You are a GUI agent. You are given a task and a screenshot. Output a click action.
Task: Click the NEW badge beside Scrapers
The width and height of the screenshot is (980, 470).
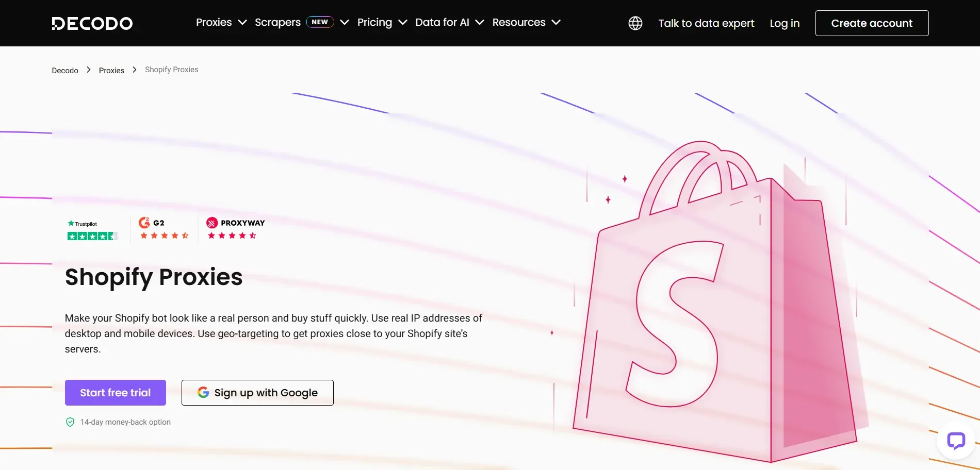tap(320, 22)
